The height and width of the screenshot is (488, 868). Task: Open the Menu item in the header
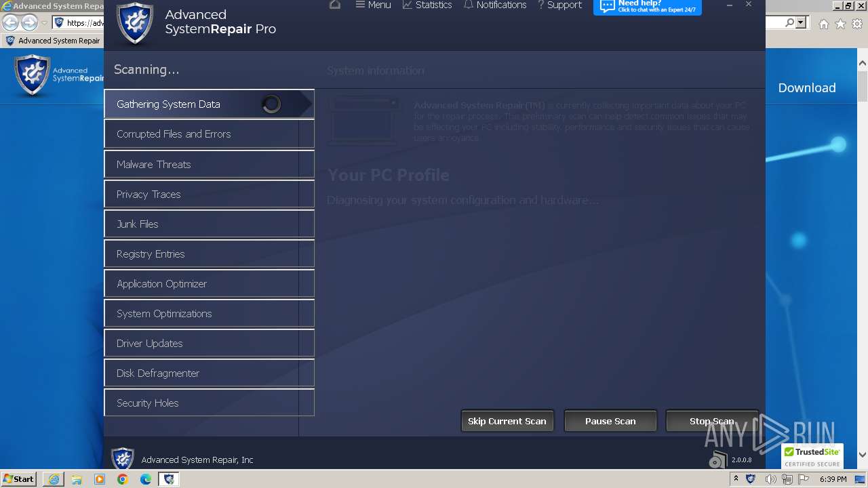373,5
